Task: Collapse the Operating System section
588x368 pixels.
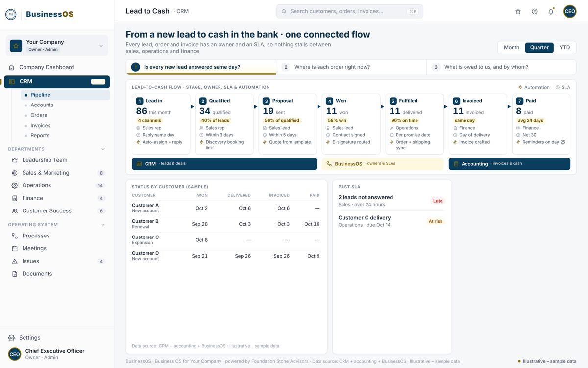Action: (103, 225)
